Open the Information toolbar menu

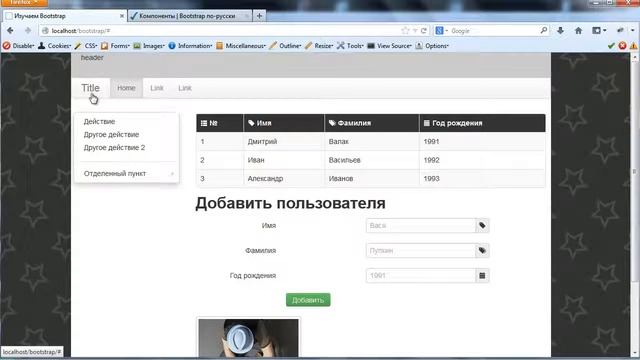click(x=191, y=46)
